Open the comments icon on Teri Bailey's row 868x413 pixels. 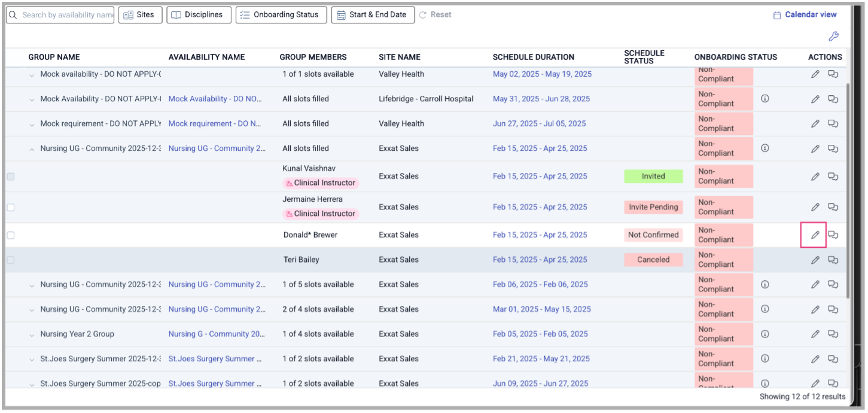[x=833, y=260]
